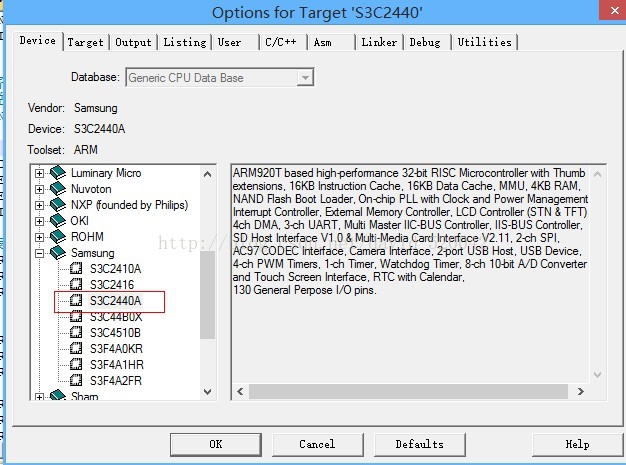Expand the OKI tree node
626x465 pixels.
[x=39, y=221]
